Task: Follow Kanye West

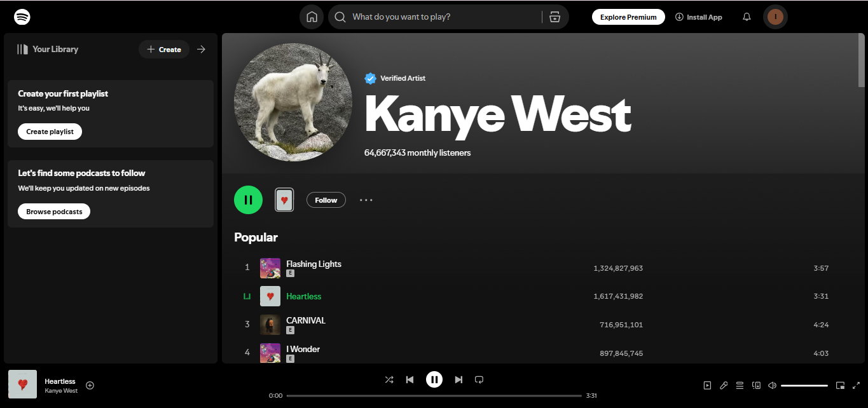Action: point(326,200)
